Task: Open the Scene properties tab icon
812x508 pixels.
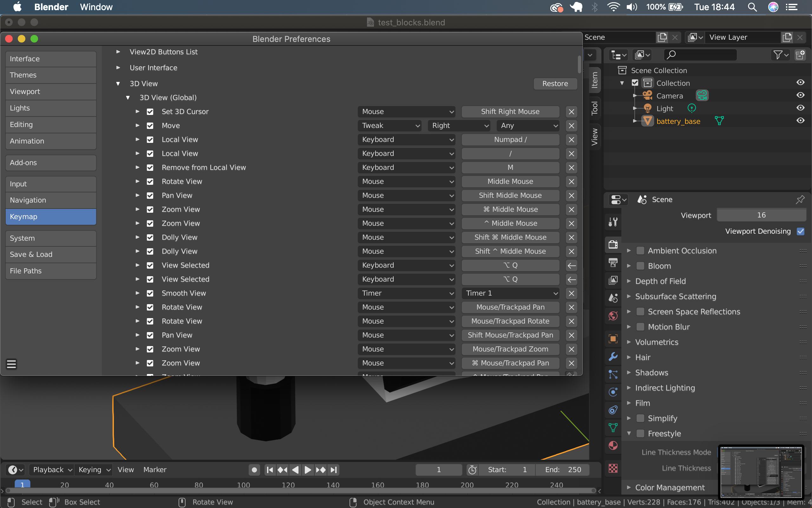Action: point(613,298)
